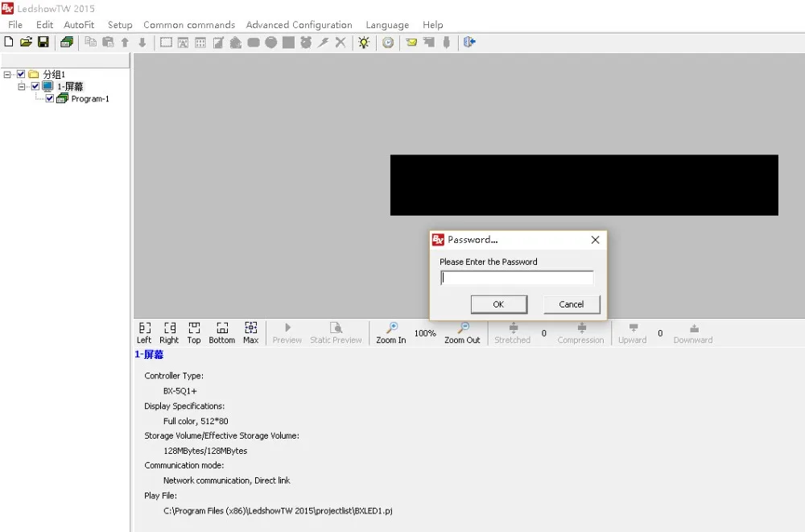Click the Static Preview button
This screenshot has height=532, width=805.
[336, 332]
